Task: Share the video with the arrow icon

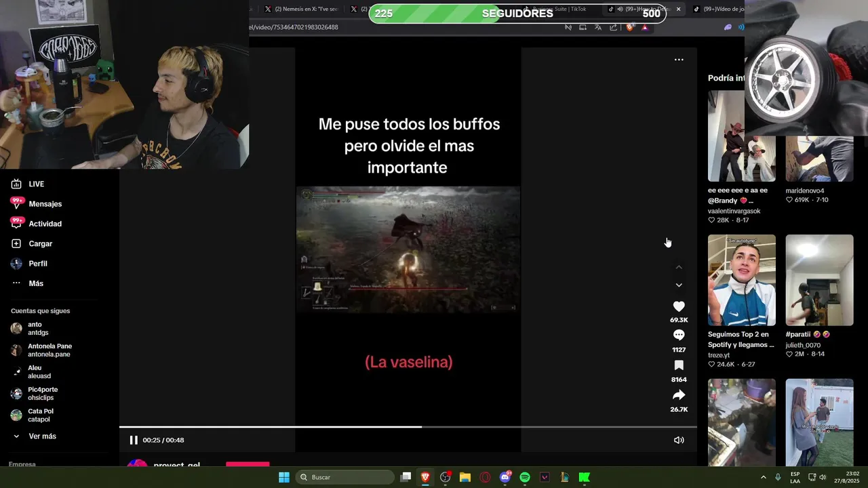Action: 679,395
